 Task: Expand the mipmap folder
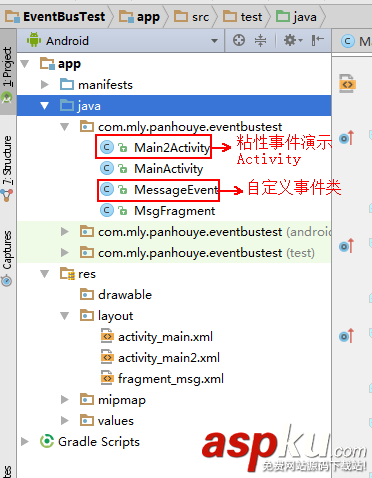pos(65,399)
